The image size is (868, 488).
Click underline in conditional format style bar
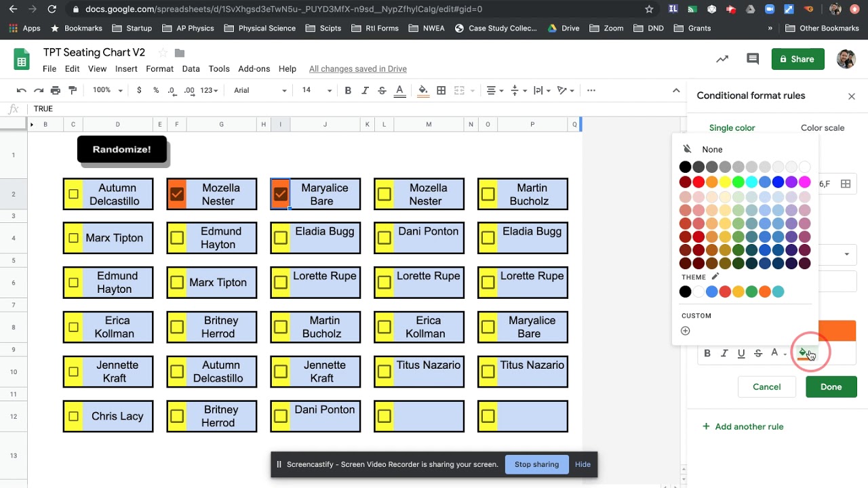[x=741, y=353]
